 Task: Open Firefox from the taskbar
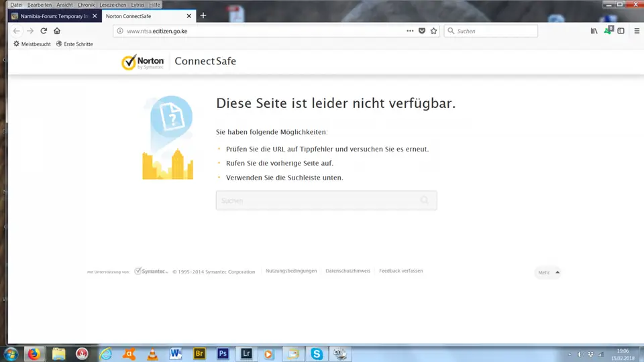(34, 354)
